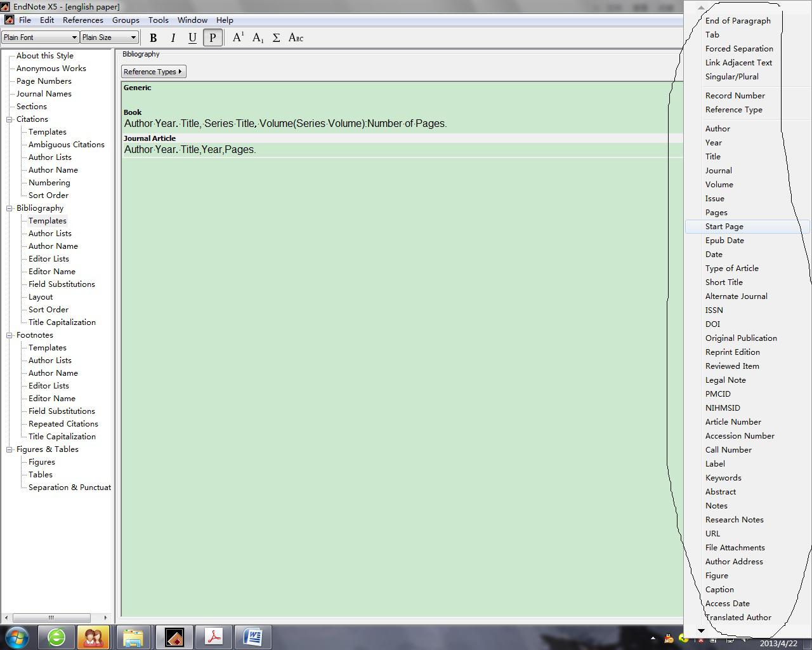Image resolution: width=812 pixels, height=650 pixels.
Task: Open Numbering under Citations
Action: pos(49,183)
